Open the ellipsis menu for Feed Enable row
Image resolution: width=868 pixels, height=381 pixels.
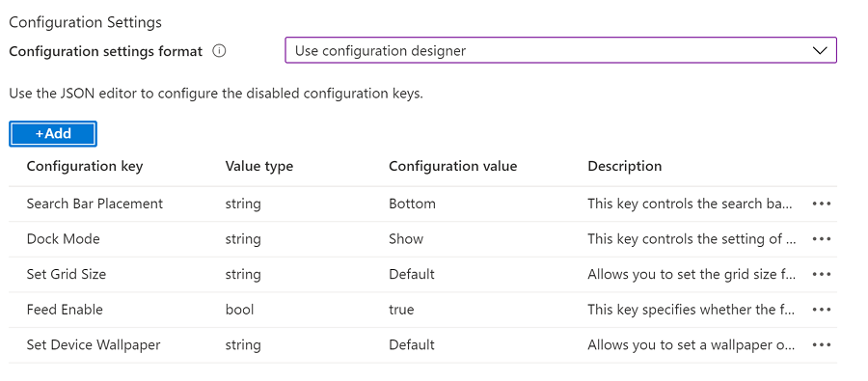[822, 310]
